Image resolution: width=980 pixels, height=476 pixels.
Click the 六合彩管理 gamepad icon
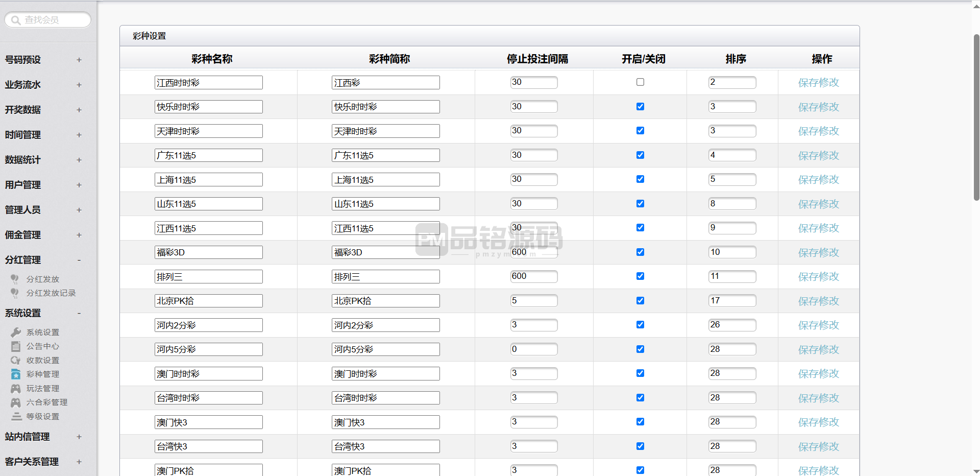pyautogui.click(x=16, y=402)
